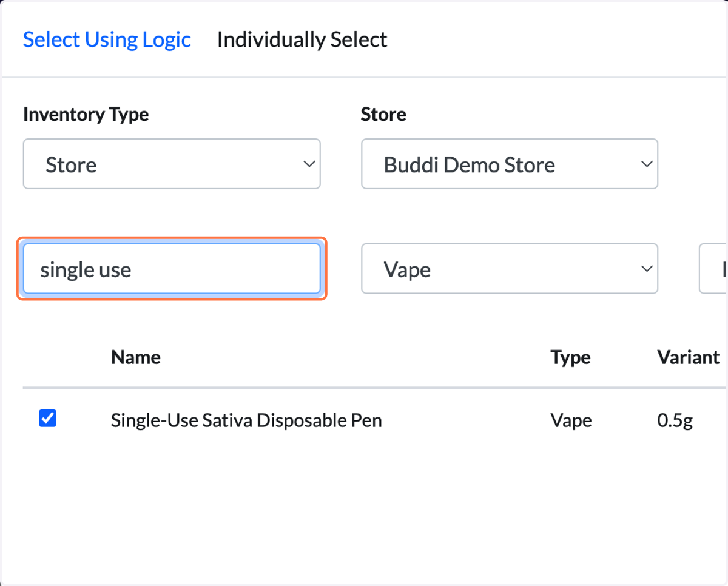Uncheck Single-Use Sativa Disposable Pen checkbox
The height and width of the screenshot is (586, 728).
click(x=47, y=418)
